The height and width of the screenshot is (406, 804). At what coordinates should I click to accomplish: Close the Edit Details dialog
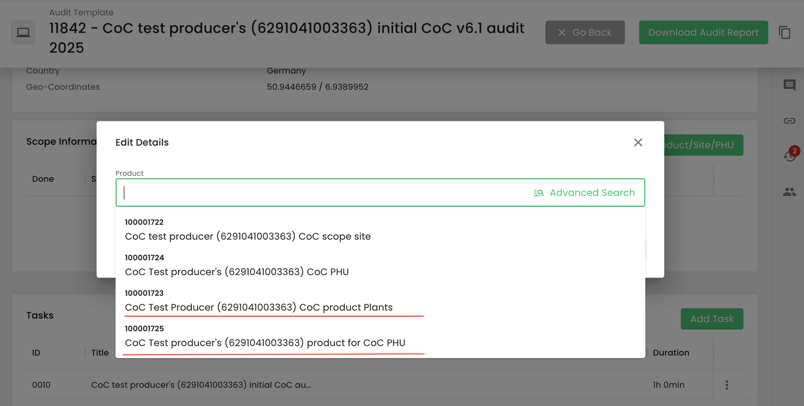(x=638, y=143)
